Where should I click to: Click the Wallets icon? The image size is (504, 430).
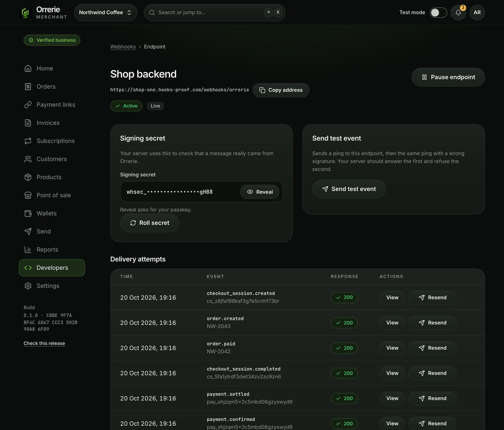(x=28, y=213)
